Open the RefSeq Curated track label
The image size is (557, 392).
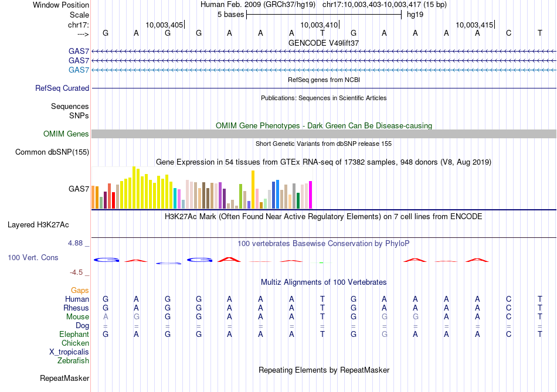(x=62, y=88)
